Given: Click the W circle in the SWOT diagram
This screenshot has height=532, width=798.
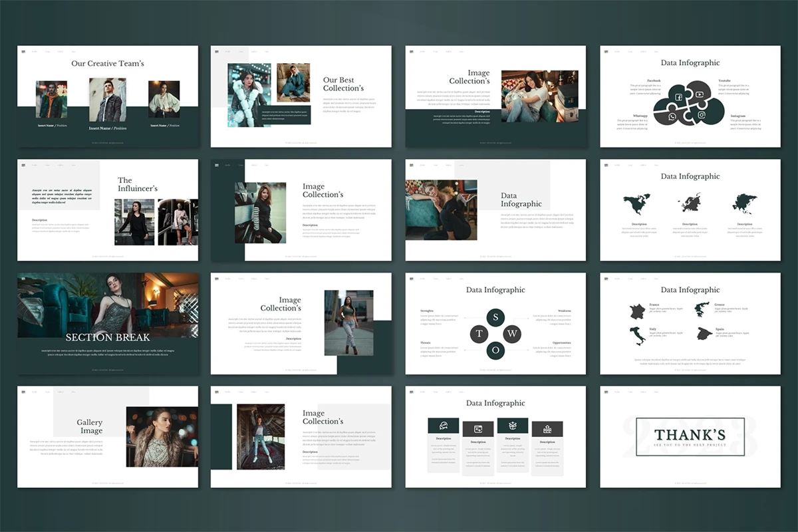Looking at the screenshot, I should tap(512, 334).
